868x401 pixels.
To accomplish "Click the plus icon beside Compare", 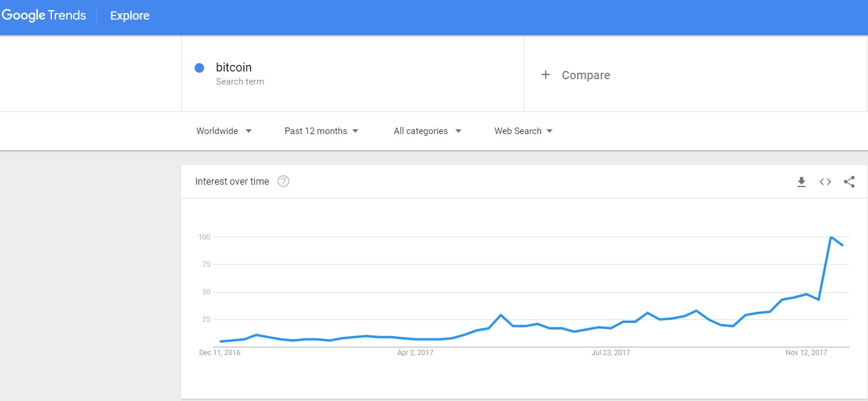I will [x=545, y=74].
